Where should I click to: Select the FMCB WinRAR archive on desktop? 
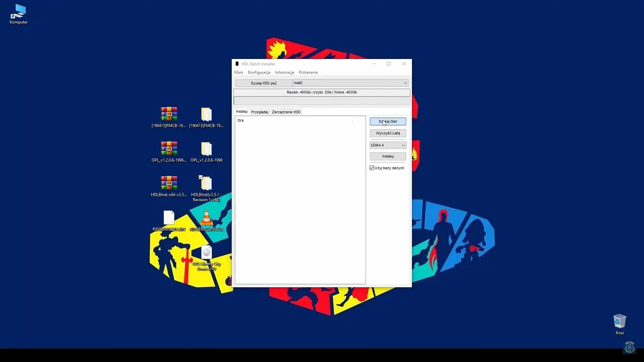169,114
